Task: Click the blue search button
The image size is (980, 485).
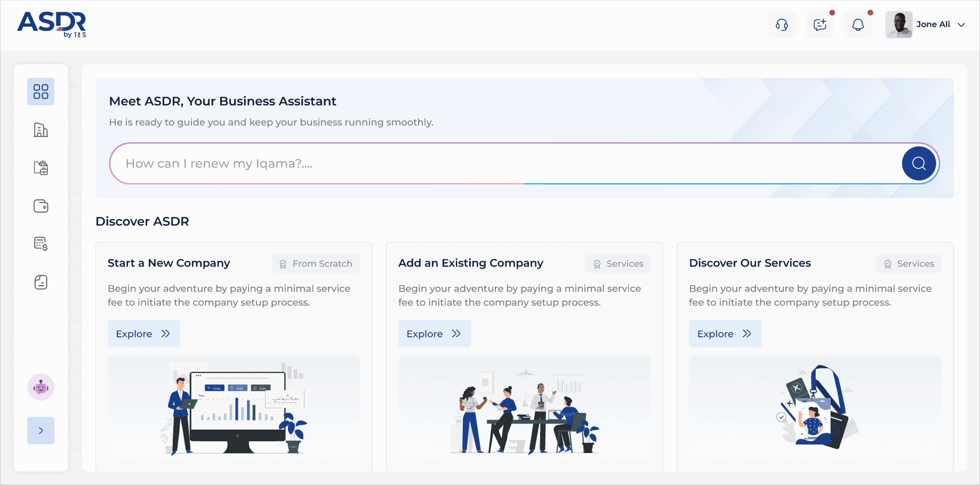Action: click(919, 163)
